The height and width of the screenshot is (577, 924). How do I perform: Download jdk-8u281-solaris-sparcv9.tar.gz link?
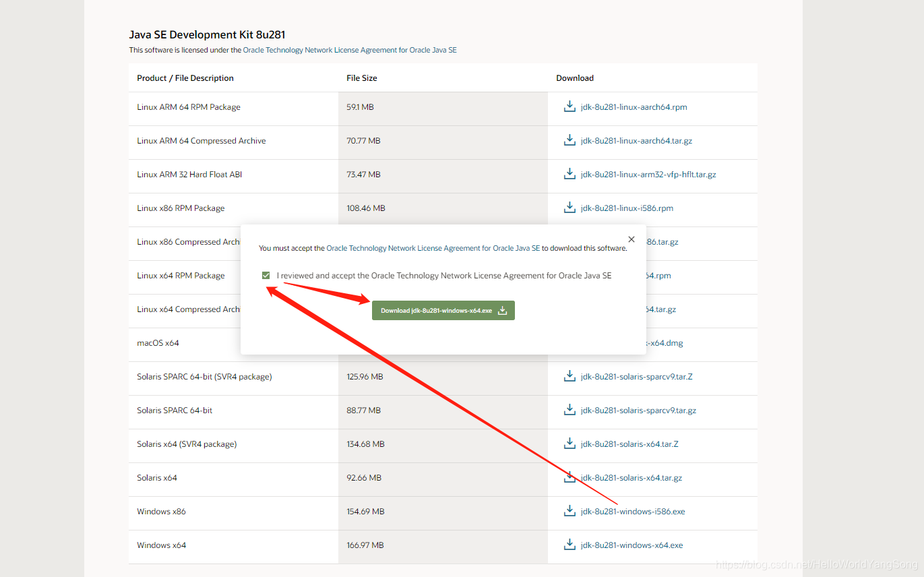[x=639, y=411]
